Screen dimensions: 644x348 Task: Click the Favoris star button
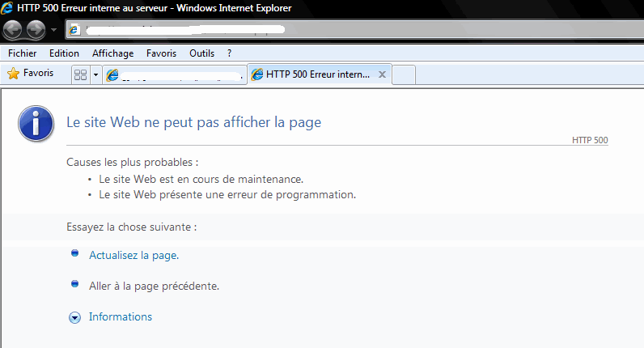(x=30, y=74)
